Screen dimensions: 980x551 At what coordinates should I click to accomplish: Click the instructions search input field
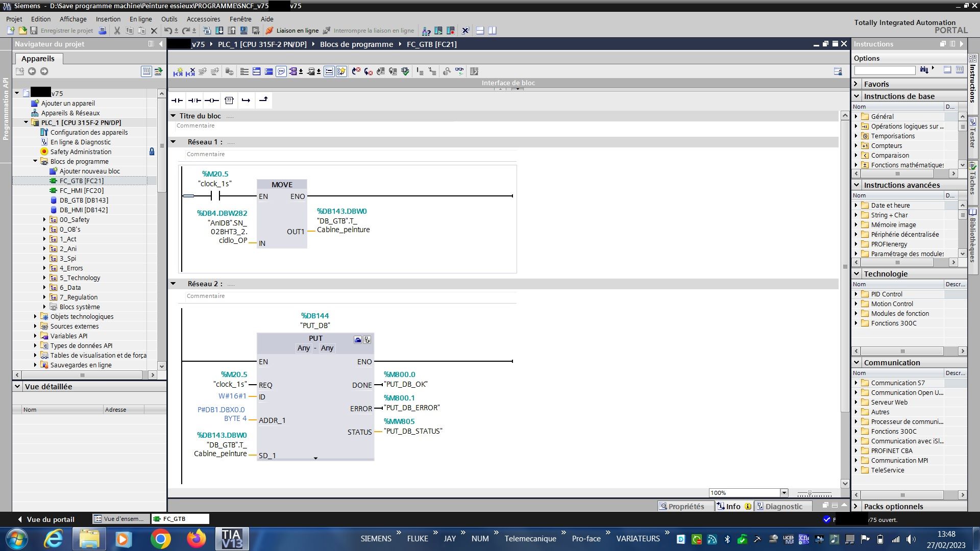click(x=885, y=70)
